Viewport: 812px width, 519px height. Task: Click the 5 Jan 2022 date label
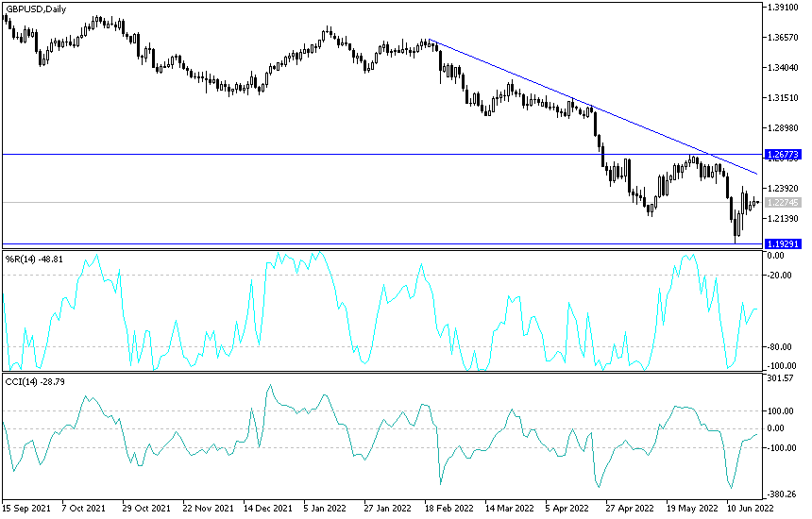click(x=325, y=508)
